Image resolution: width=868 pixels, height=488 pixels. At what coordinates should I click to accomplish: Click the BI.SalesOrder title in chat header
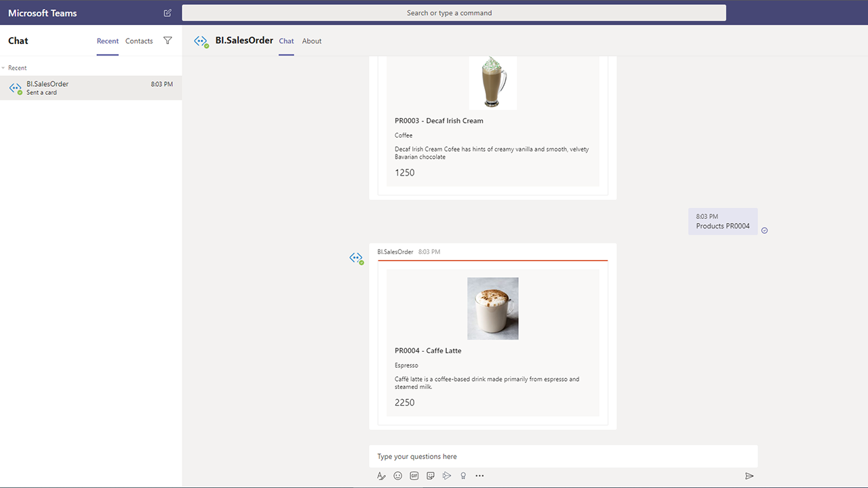[244, 41]
